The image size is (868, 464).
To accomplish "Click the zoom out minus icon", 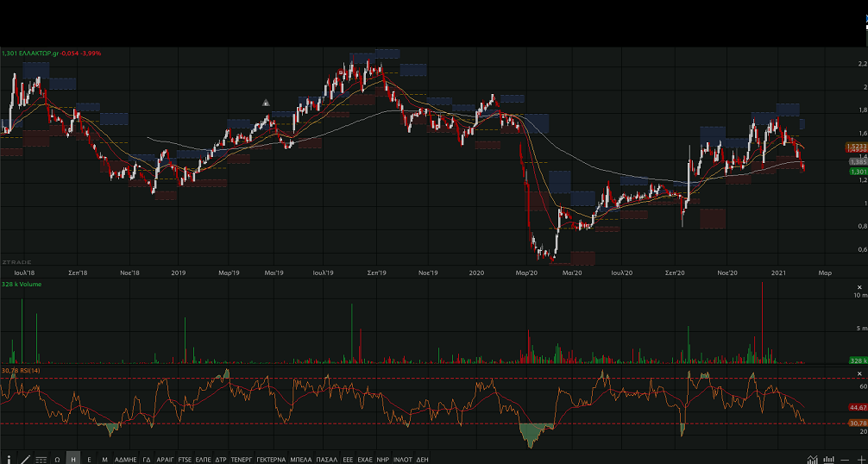I will coord(846,459).
